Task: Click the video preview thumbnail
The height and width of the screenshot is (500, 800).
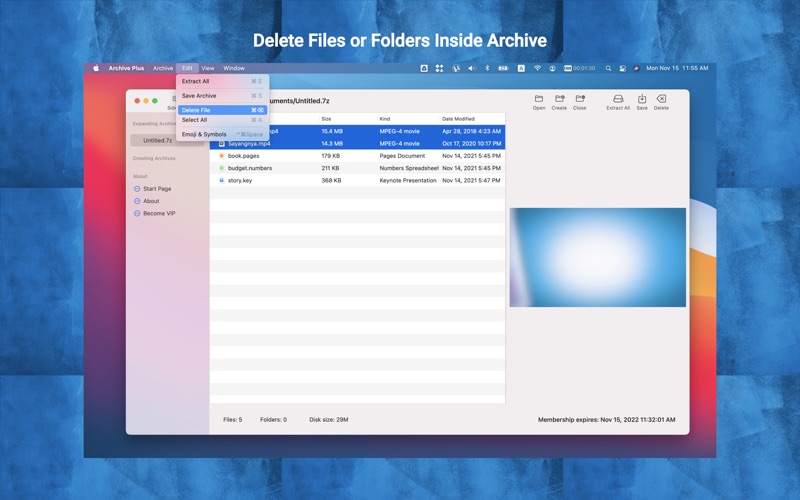Action: click(x=597, y=257)
